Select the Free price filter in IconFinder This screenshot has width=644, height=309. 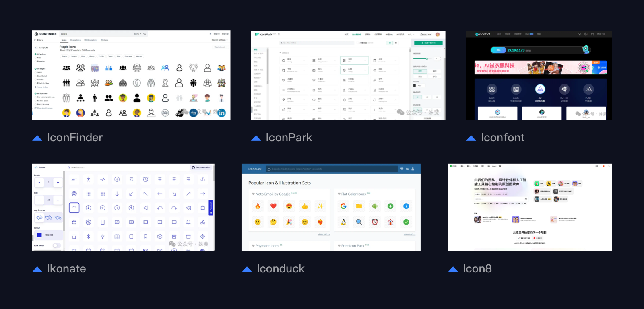(38, 58)
